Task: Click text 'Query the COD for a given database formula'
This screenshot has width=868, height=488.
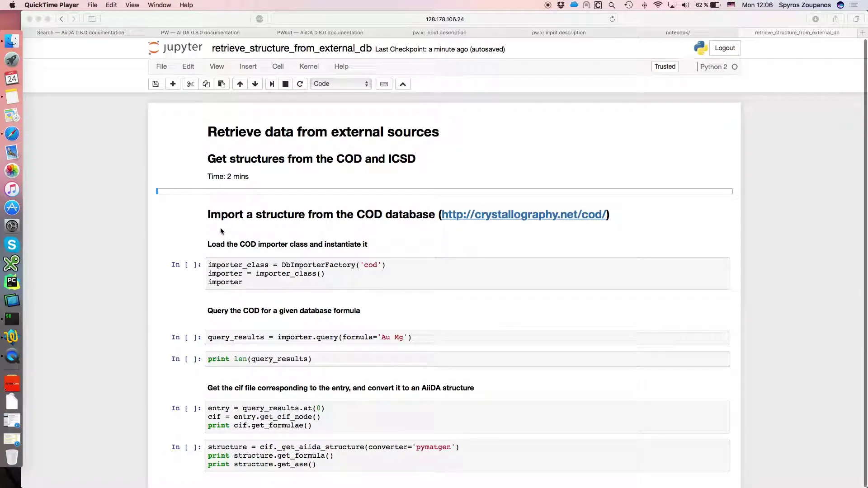Action: point(283,311)
